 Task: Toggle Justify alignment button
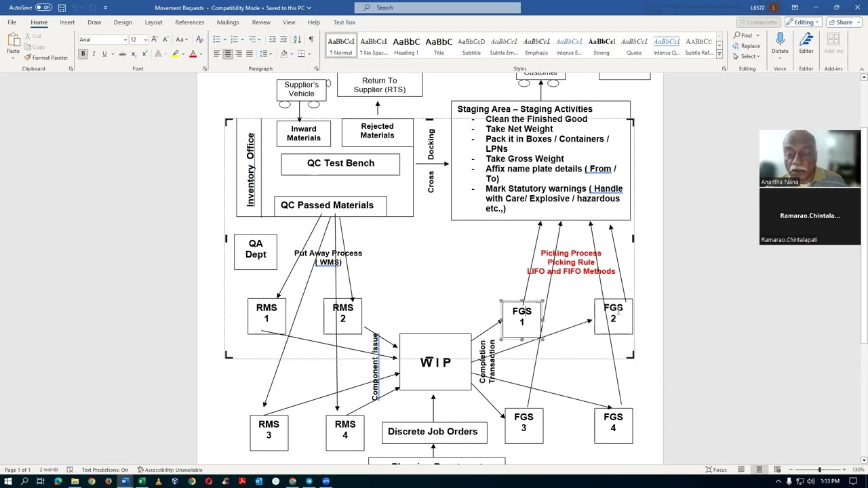tap(249, 54)
